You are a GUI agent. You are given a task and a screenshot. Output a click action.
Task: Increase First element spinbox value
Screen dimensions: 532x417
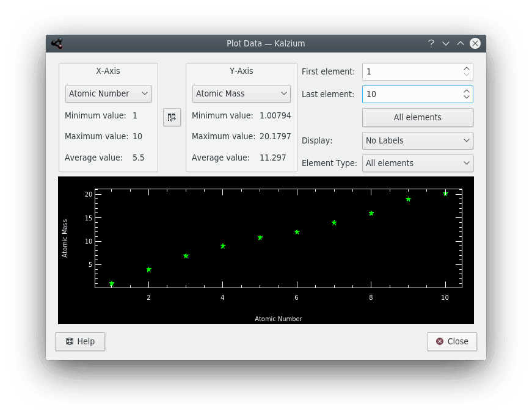point(467,68)
